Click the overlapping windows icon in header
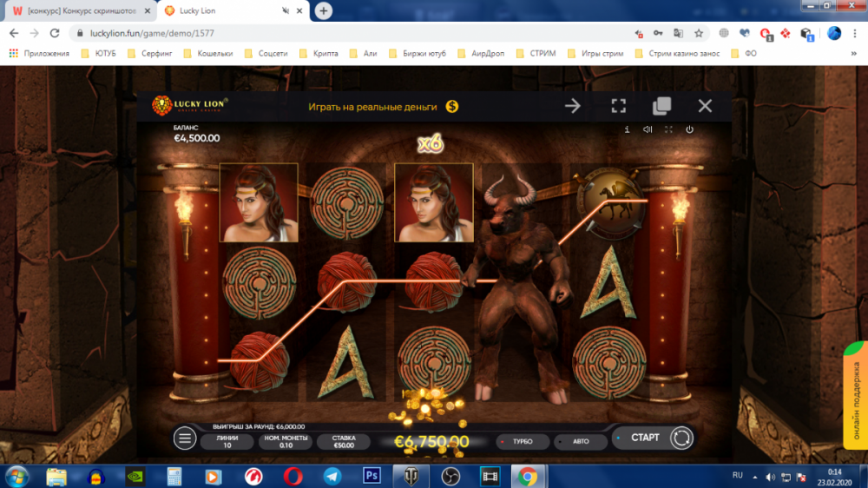868x488 pixels. 661,106
